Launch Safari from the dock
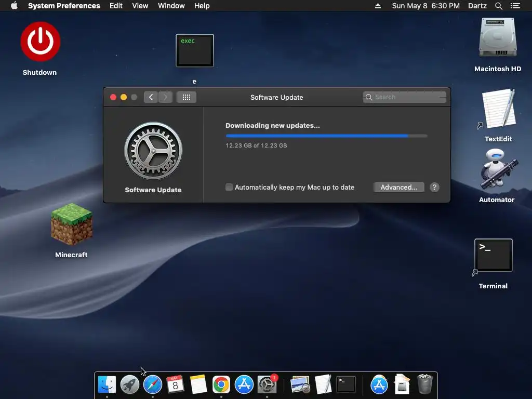The width and height of the screenshot is (532, 399). 153,385
